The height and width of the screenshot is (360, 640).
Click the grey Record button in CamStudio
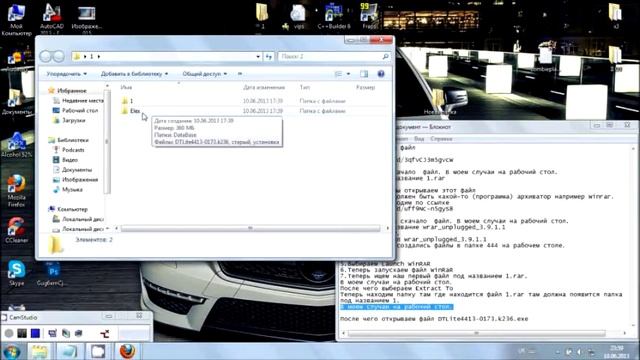click(9, 333)
